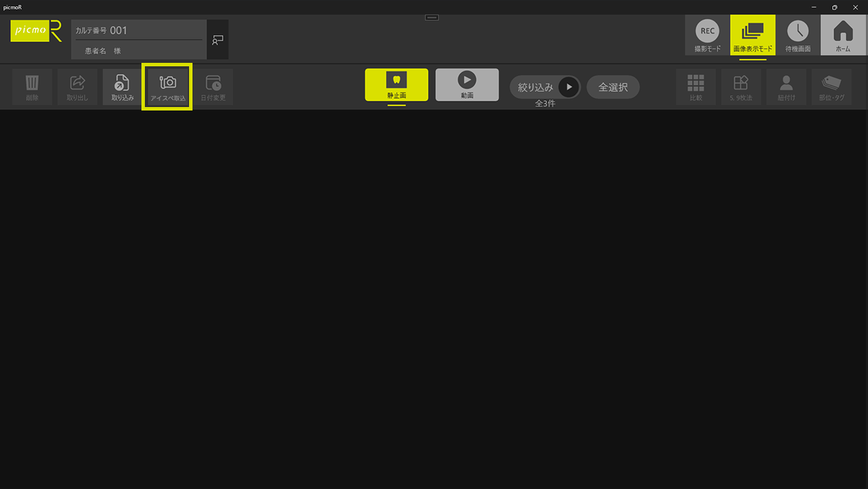Select the 5, 9枚法 layout icon

tap(741, 87)
